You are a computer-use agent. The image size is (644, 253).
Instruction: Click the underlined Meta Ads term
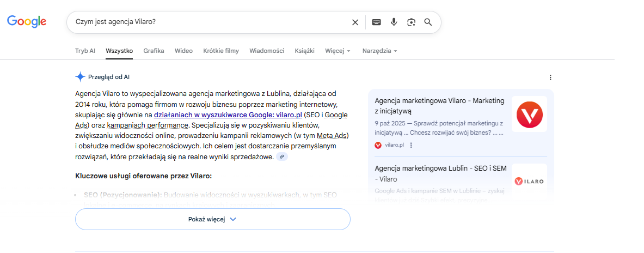tap(333, 136)
